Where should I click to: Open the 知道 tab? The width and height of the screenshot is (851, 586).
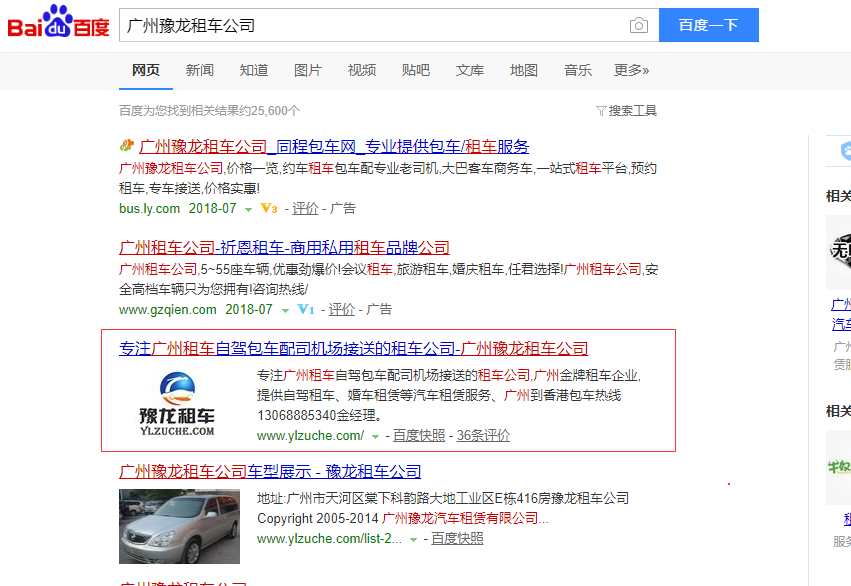tap(254, 70)
